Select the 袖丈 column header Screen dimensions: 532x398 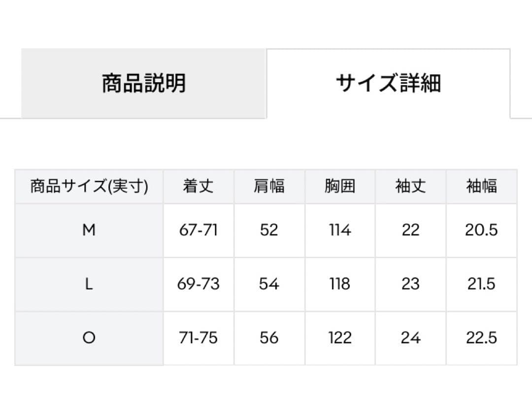tap(410, 186)
